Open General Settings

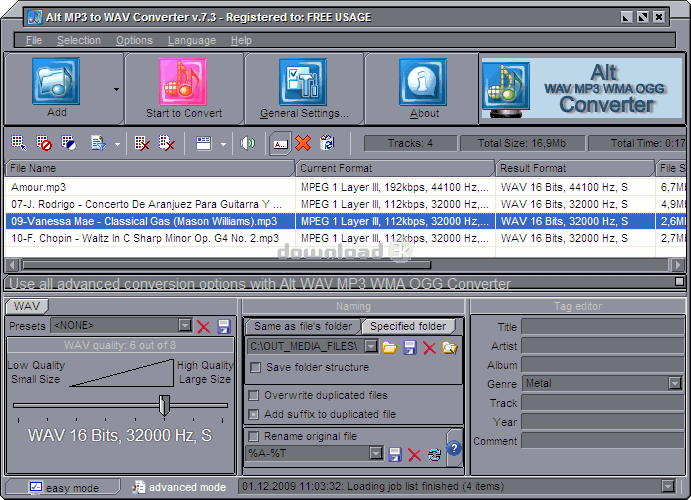[304, 89]
